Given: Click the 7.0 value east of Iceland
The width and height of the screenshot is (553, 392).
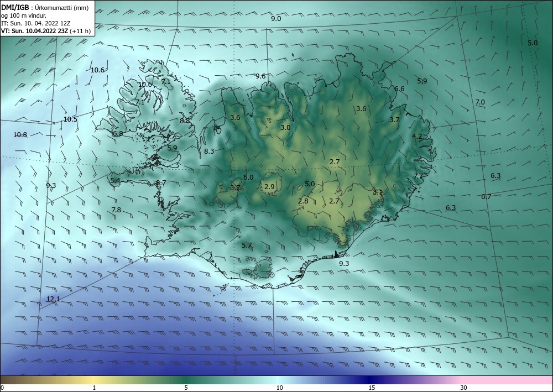Looking at the screenshot, I should pyautogui.click(x=480, y=102).
